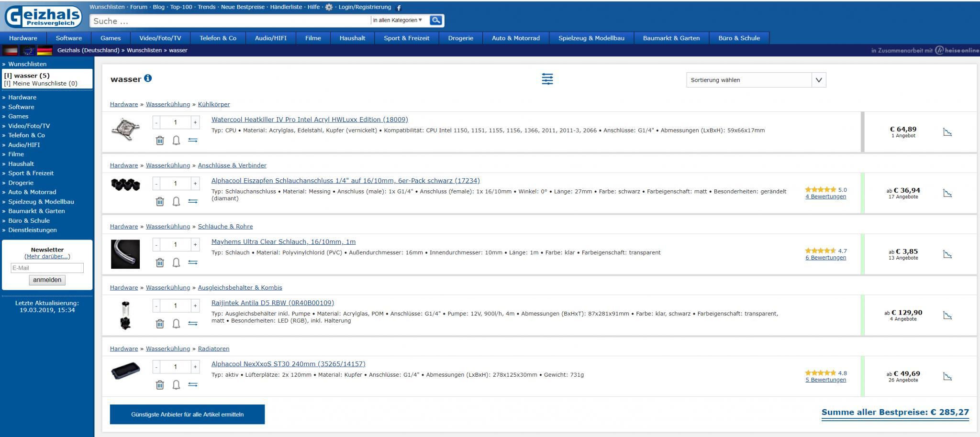Viewport: 980px width, 437px height.
Task: Open price history chart for Raijintek Antila
Action: [947, 316]
